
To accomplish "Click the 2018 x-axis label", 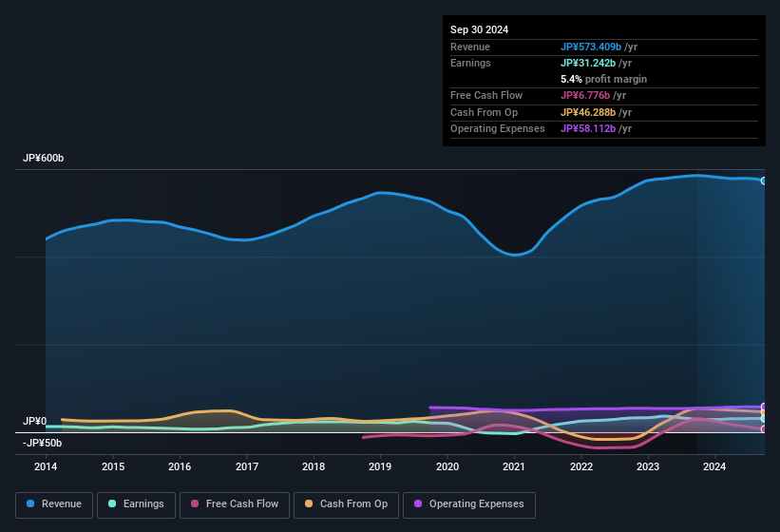I will [314, 466].
